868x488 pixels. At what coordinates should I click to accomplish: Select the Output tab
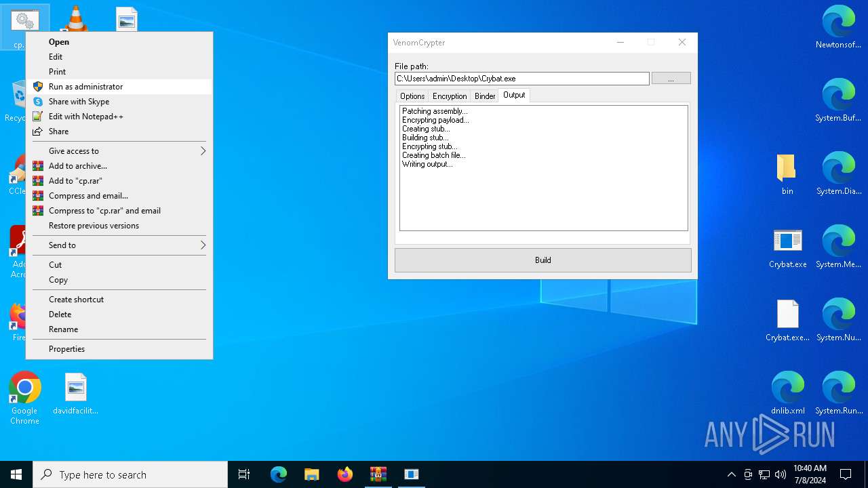[x=514, y=95]
